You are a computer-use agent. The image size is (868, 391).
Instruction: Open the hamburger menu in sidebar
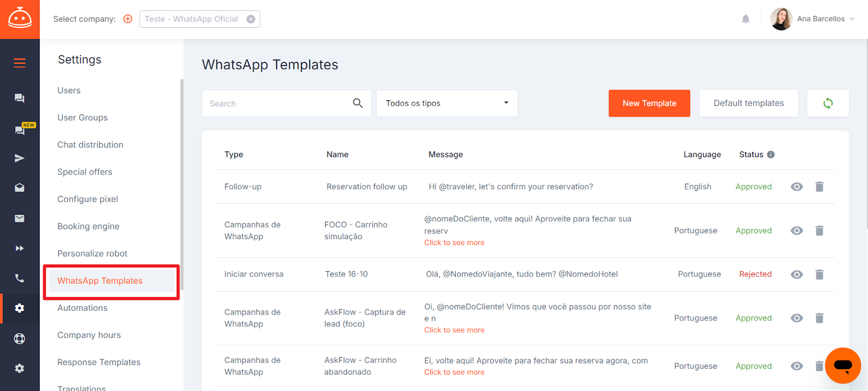[x=20, y=63]
